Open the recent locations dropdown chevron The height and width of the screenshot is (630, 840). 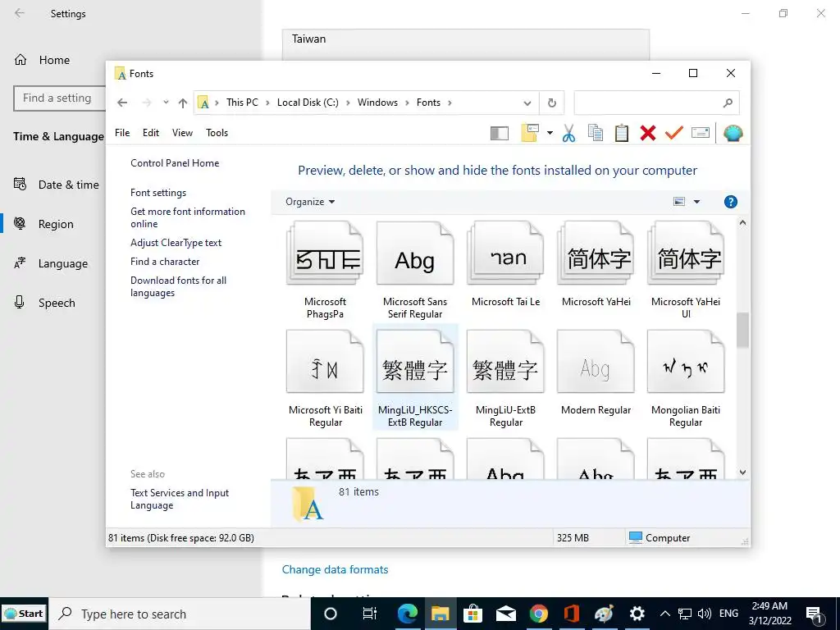(166, 103)
